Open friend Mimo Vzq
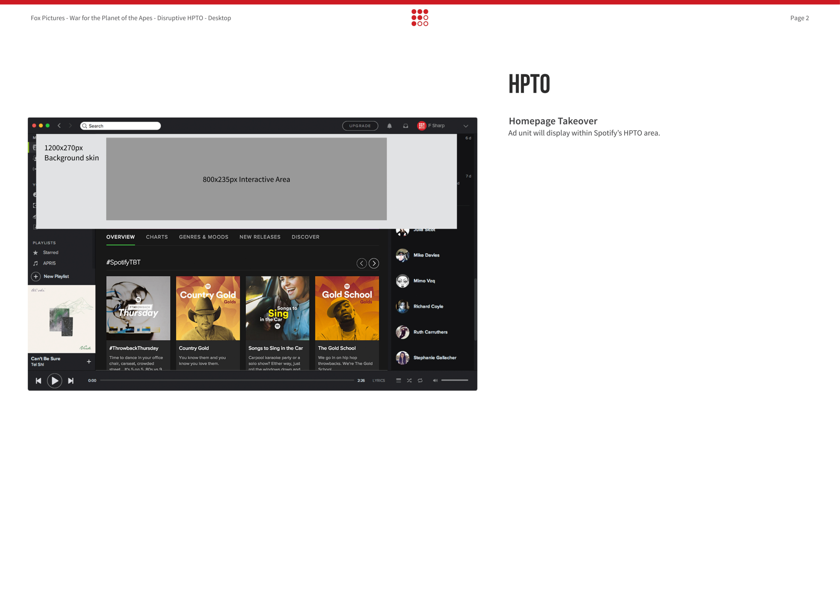Viewport: 840px width, 616px height. point(424,281)
